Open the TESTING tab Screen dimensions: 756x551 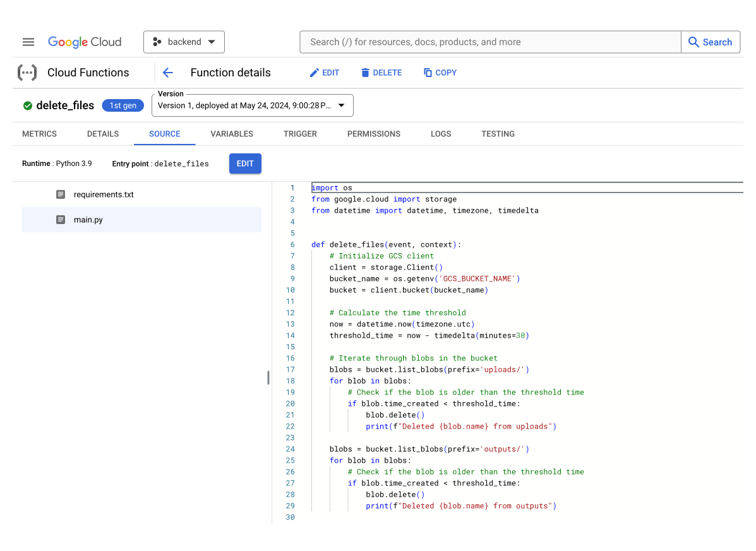[x=498, y=134]
